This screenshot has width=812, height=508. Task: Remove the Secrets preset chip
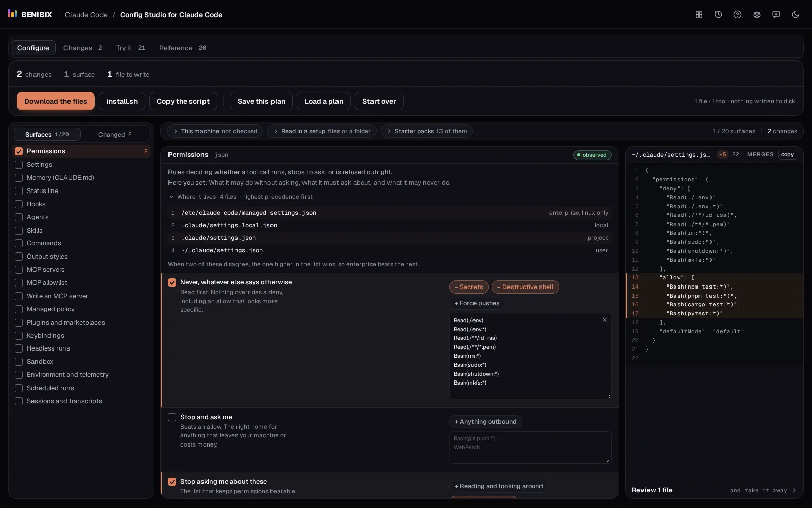(469, 287)
